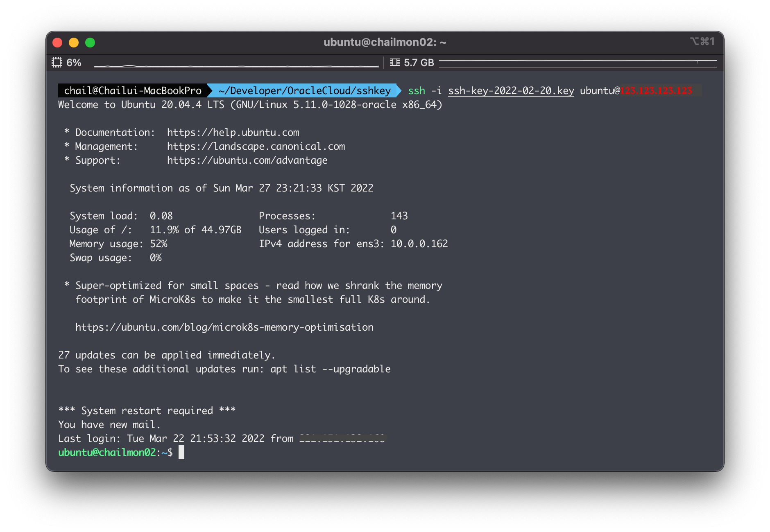Select the ~/Developer/OracleCloud/sshkey path segment
The height and width of the screenshot is (532, 770).
pyautogui.click(x=304, y=91)
